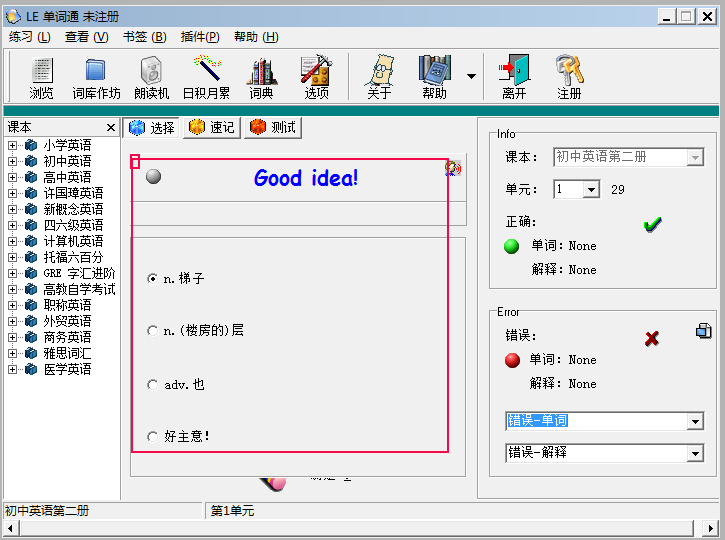Open the 错误-单词 dropdown

pos(695,421)
